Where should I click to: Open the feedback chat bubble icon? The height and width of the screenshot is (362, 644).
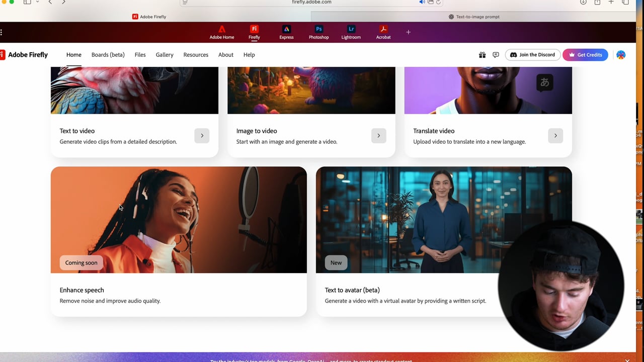(496, 55)
